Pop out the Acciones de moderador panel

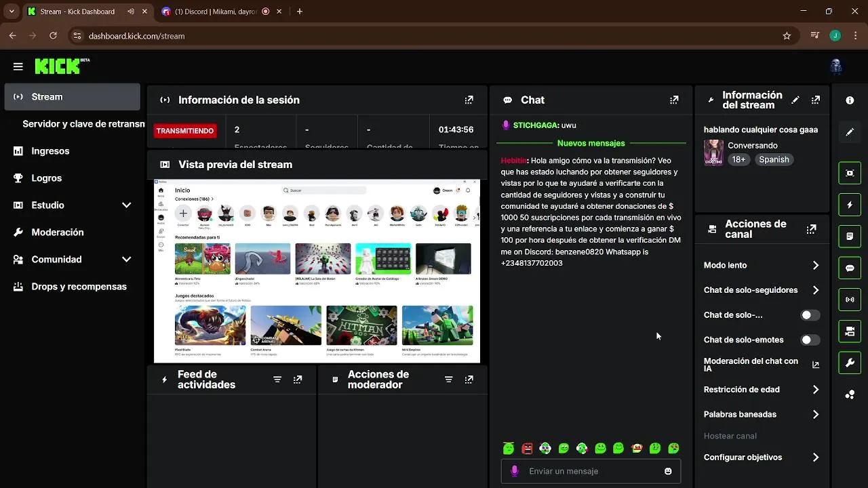(469, 380)
